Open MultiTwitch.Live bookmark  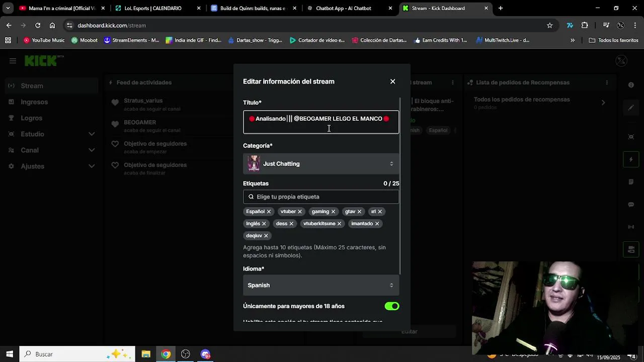(503, 40)
